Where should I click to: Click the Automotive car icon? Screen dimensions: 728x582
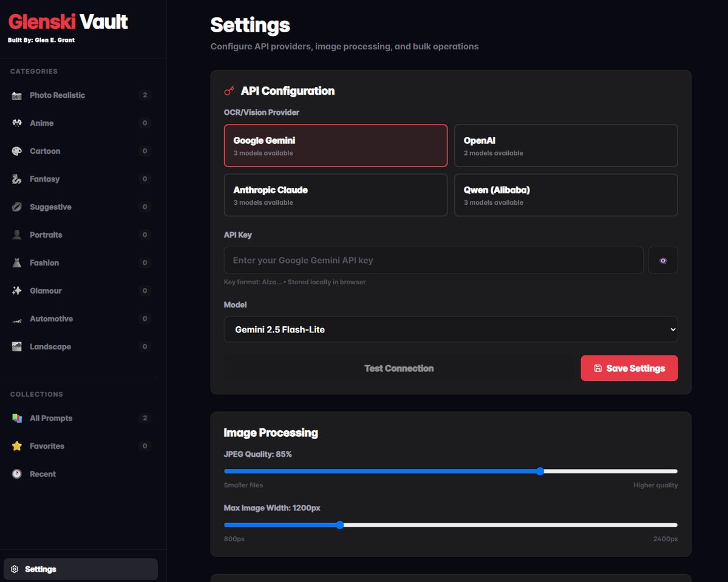17,320
